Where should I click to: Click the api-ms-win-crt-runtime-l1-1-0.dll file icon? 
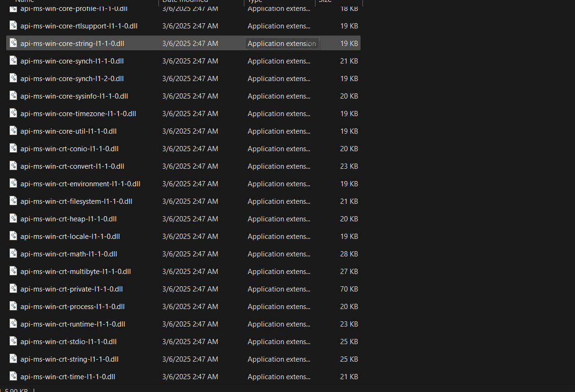tap(13, 324)
